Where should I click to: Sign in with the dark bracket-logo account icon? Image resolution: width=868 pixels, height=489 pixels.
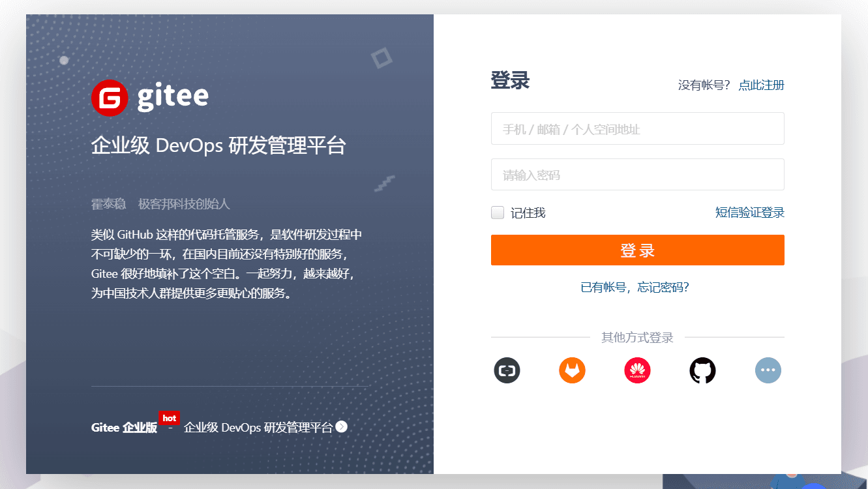[x=507, y=370]
